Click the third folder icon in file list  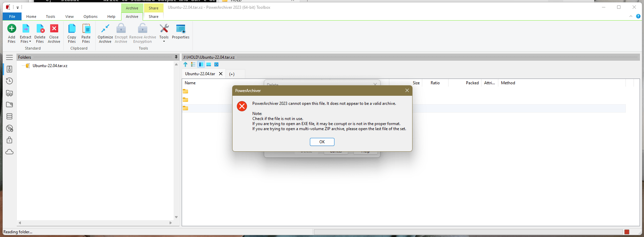click(185, 108)
